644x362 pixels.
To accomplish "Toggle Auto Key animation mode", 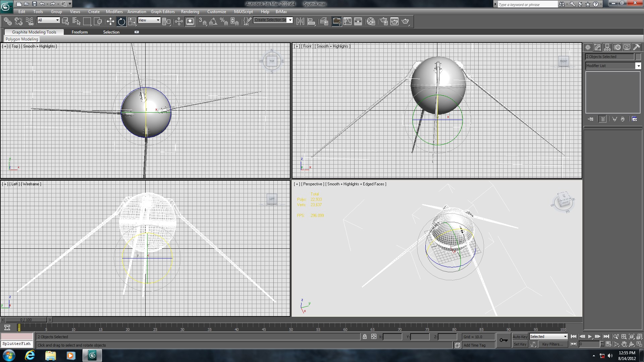I will (520, 337).
